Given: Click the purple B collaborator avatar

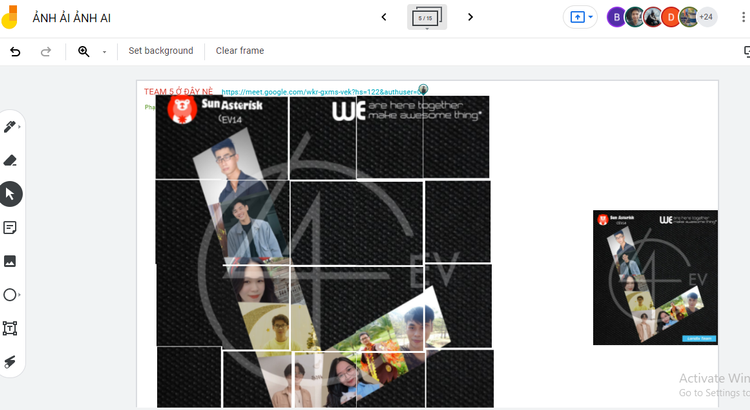Looking at the screenshot, I should [616, 17].
